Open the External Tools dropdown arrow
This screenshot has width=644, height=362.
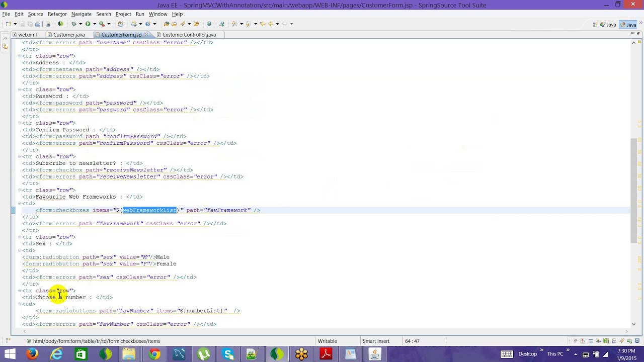[x=109, y=24]
